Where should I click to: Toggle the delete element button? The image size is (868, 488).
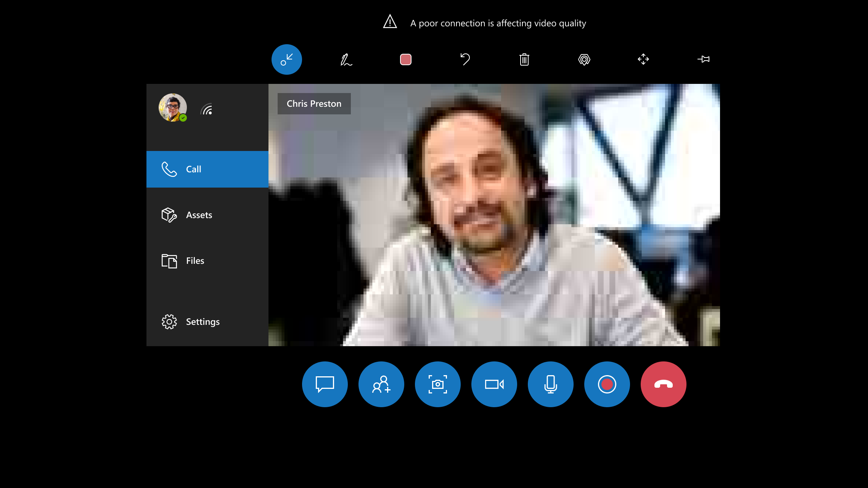click(x=524, y=59)
